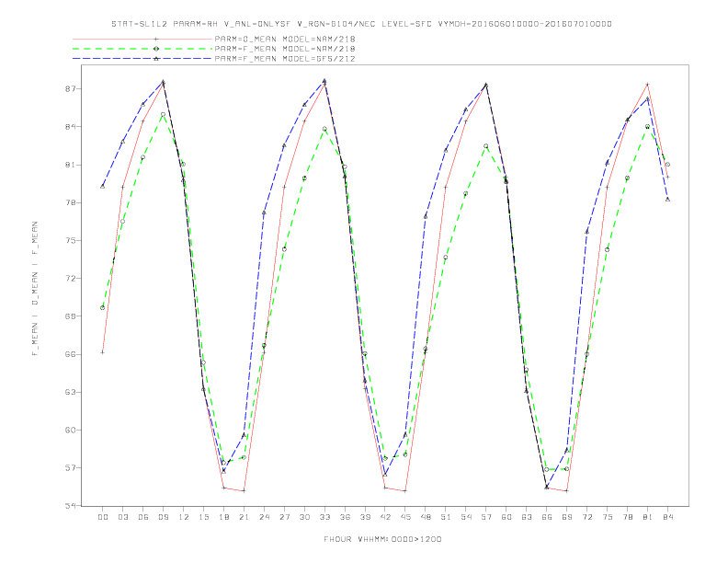Click y-axis tick label 72

[x=71, y=278]
